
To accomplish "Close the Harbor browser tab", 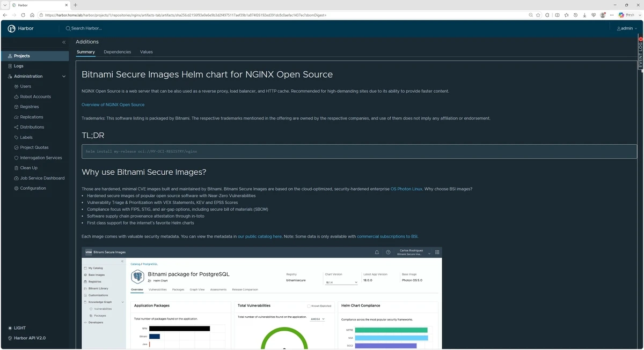I will 67,5.
